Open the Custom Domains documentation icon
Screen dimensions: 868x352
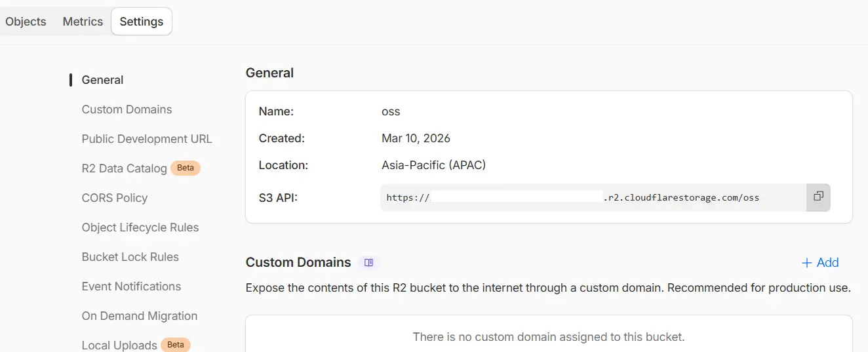[369, 263]
